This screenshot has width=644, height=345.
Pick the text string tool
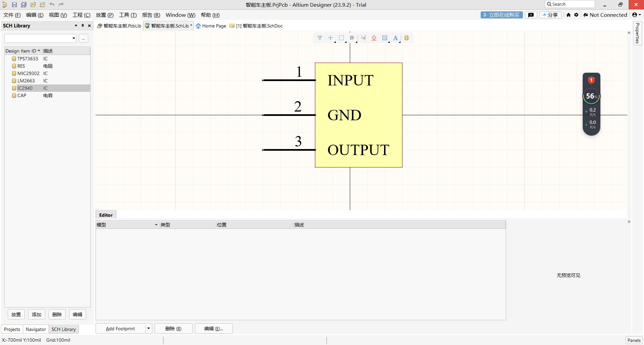tap(395, 38)
